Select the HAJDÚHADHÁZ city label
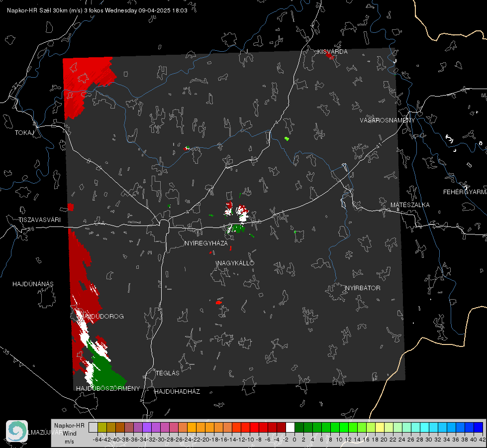The height and width of the screenshot is (448, 487). (177, 392)
